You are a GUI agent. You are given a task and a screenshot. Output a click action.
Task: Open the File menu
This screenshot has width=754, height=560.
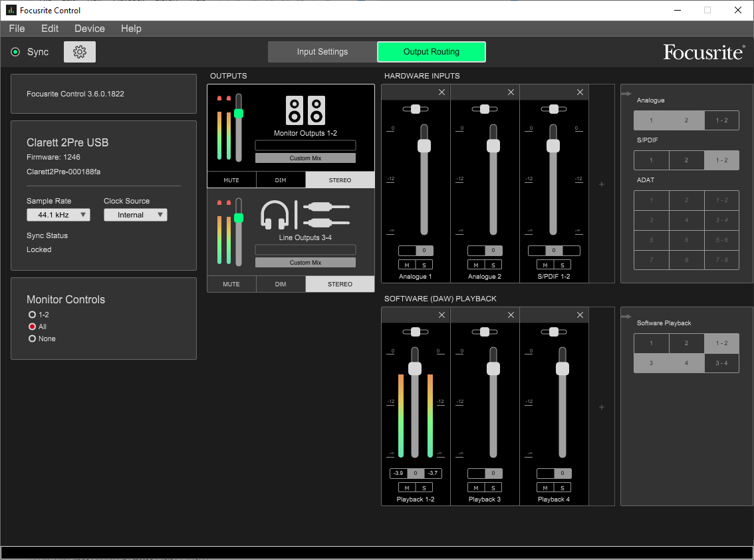tap(17, 29)
